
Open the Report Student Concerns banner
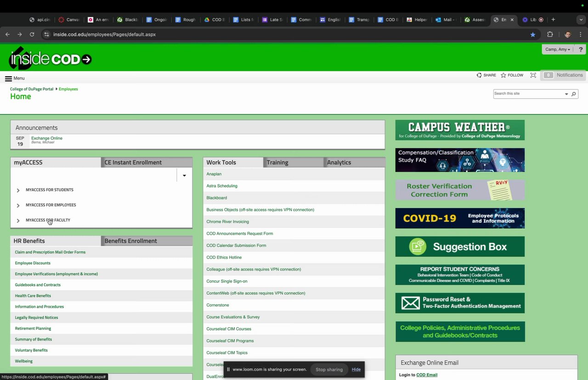[x=460, y=275]
